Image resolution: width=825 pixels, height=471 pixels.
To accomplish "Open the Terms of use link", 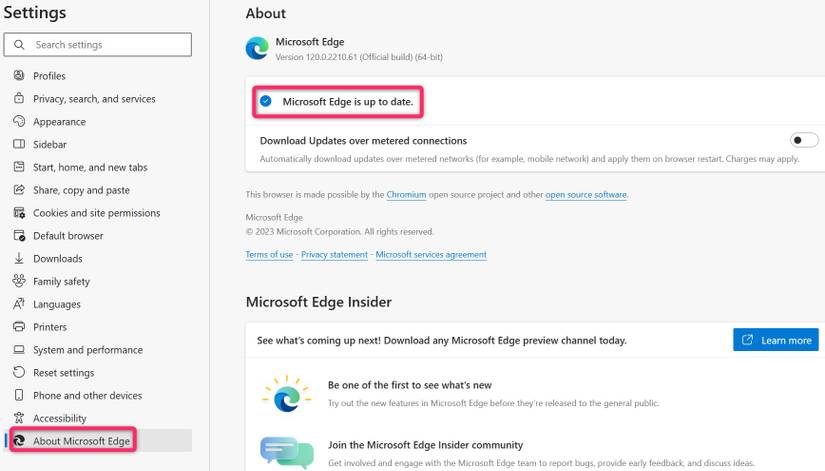I will [x=269, y=255].
